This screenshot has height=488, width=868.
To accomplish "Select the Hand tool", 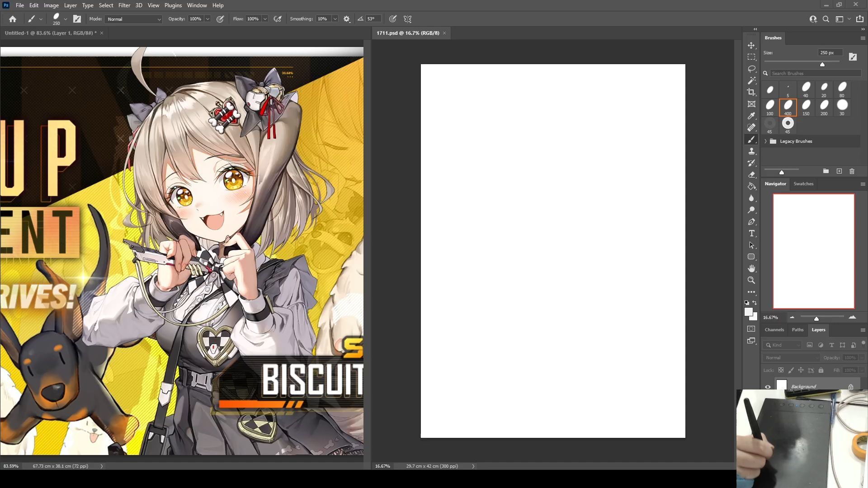I will point(751,269).
